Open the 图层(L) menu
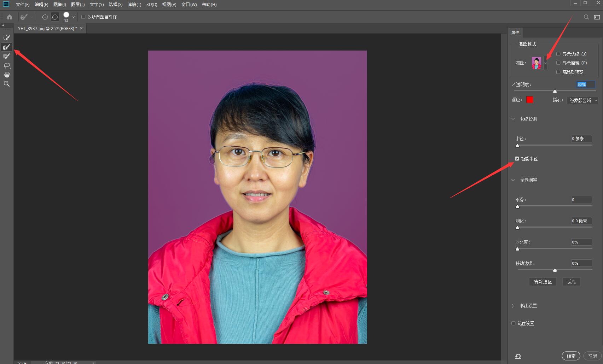This screenshot has width=603, height=364. pyautogui.click(x=78, y=5)
